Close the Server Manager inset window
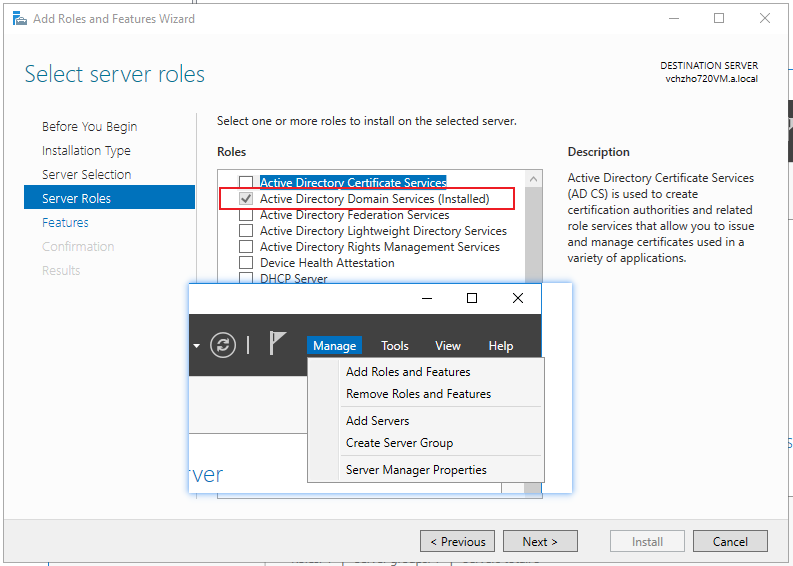 [x=518, y=298]
